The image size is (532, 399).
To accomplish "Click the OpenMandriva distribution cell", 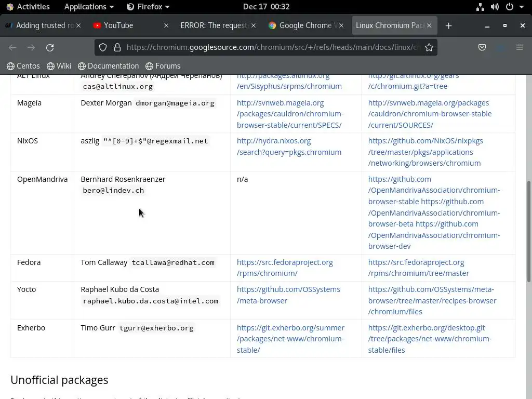I will pyautogui.click(x=43, y=212).
